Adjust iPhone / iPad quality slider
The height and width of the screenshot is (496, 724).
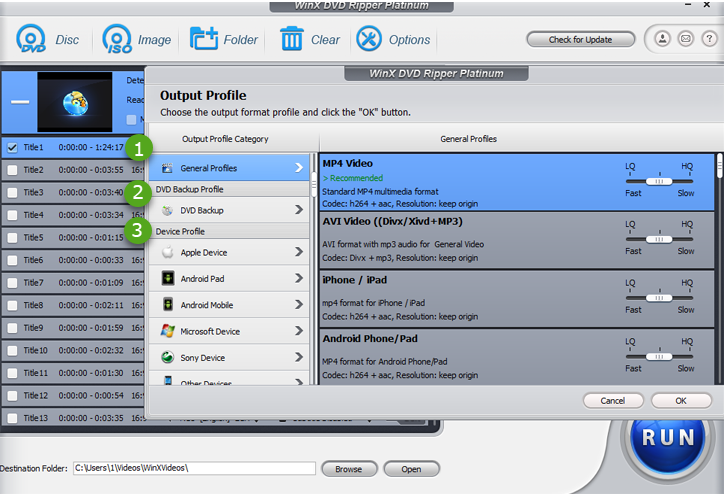pyautogui.click(x=659, y=298)
